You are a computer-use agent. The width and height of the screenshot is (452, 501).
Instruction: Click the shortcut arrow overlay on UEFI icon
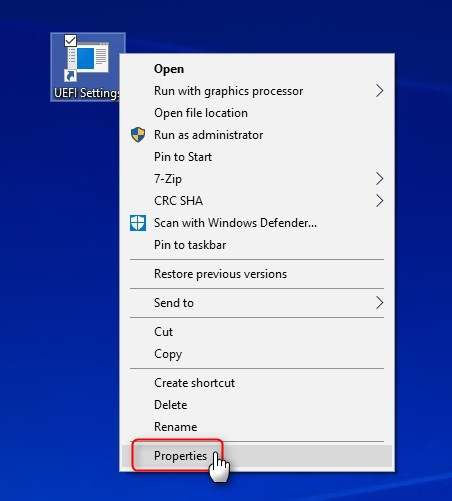pos(70,76)
